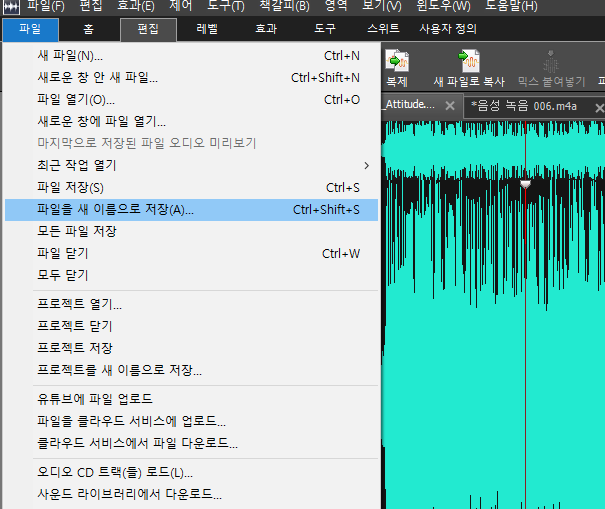Open the 도구(T) menu
Image resolution: width=605 pixels, height=509 pixels.
[226, 6]
